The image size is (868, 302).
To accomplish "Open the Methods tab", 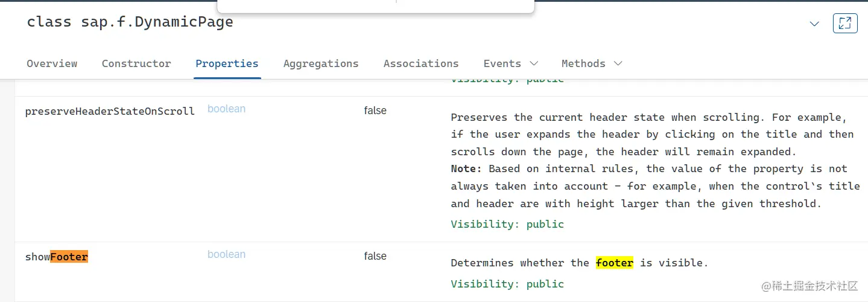I will [x=583, y=63].
